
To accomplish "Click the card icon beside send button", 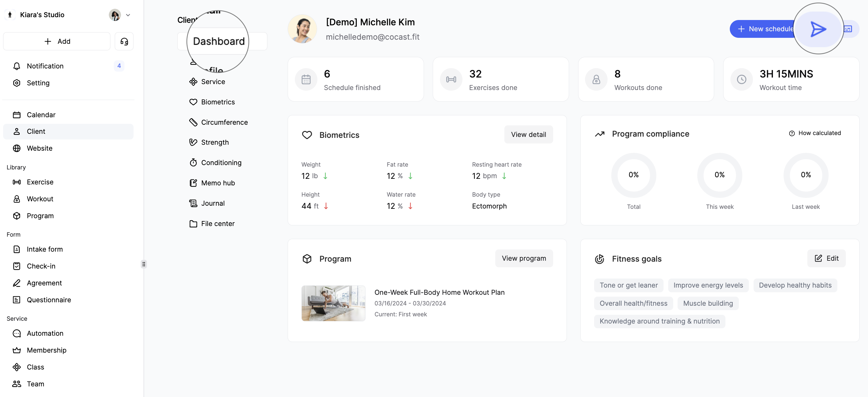I will point(848,29).
